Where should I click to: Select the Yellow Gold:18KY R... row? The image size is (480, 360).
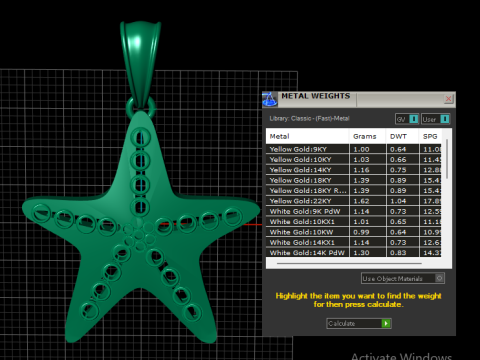tap(354, 191)
